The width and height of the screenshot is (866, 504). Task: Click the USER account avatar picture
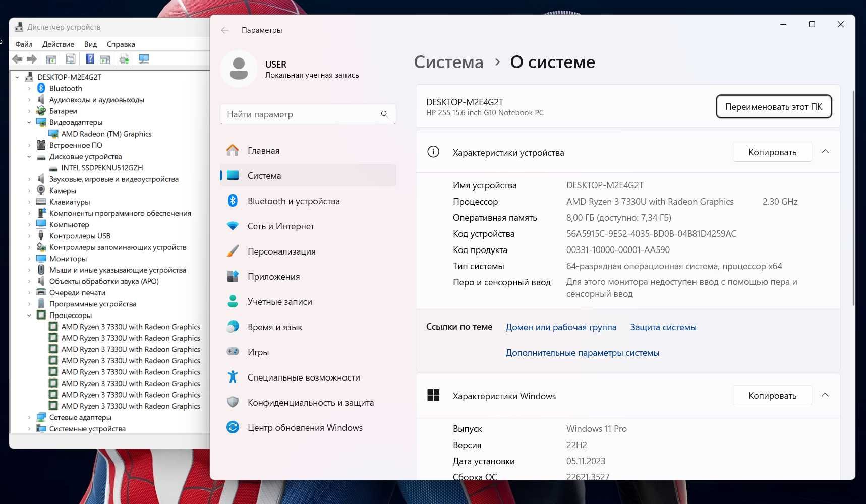(239, 69)
